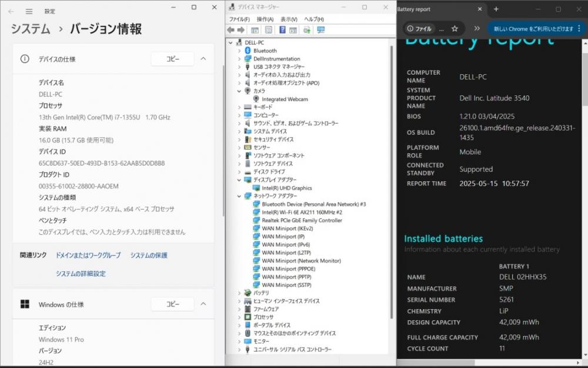Open ドメインまたはワークグループ link
Viewport: 588px width, 368px height.
tap(88, 256)
